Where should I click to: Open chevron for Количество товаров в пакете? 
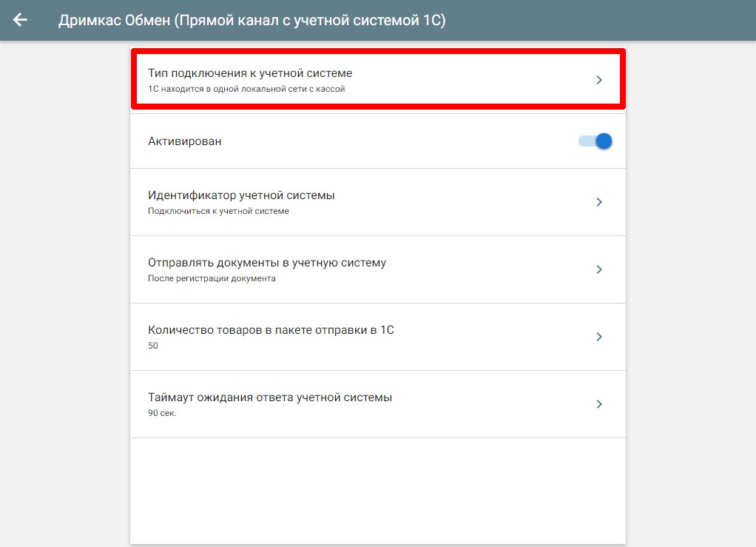pyautogui.click(x=599, y=337)
